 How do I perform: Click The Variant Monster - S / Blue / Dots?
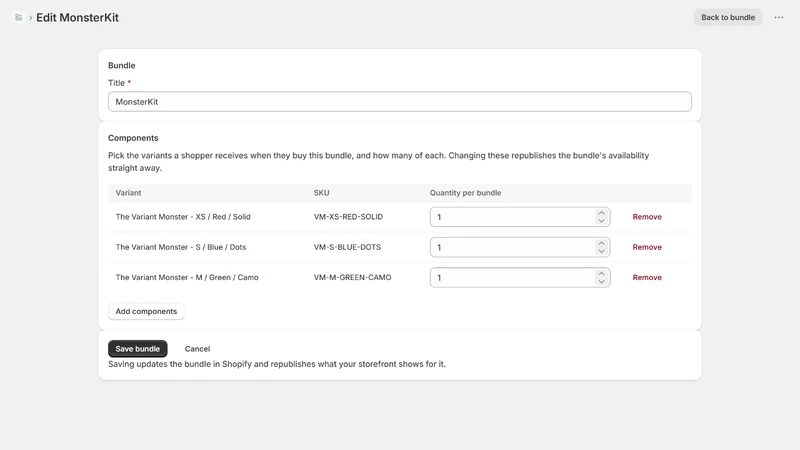pos(181,247)
